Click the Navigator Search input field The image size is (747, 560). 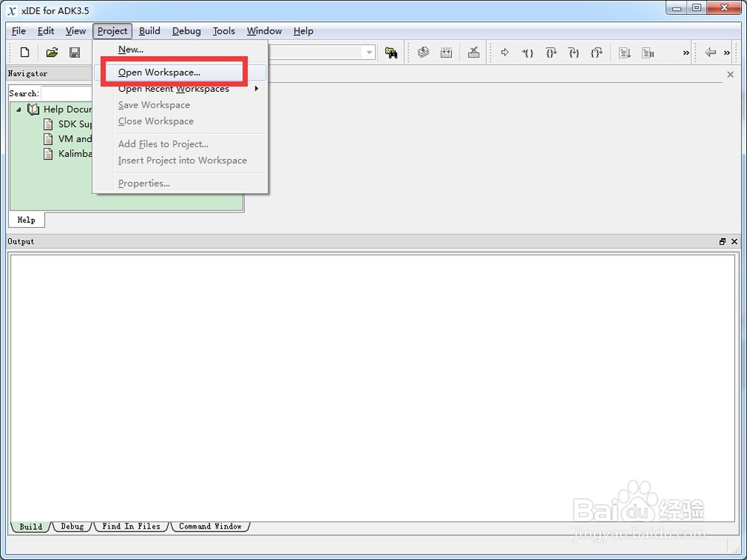point(66,93)
